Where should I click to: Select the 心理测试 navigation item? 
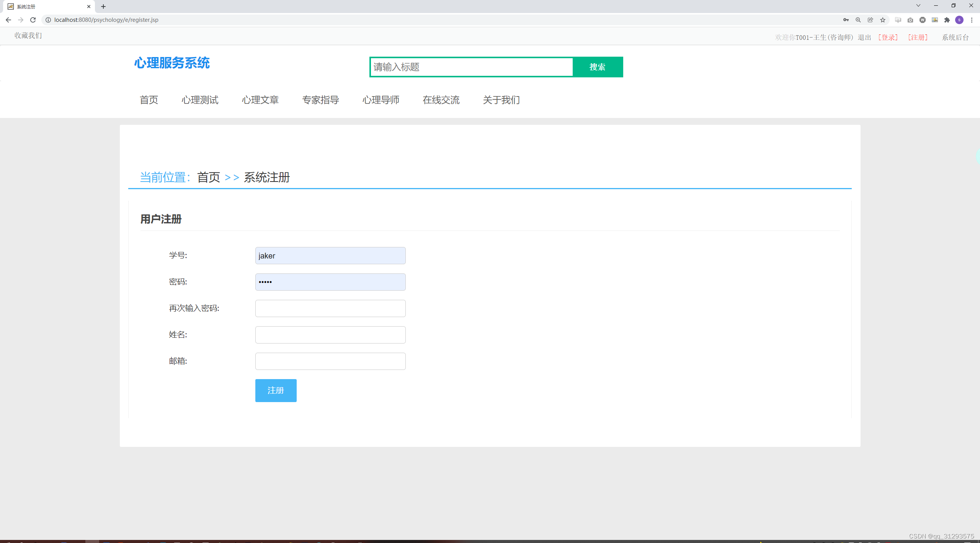pyautogui.click(x=199, y=100)
